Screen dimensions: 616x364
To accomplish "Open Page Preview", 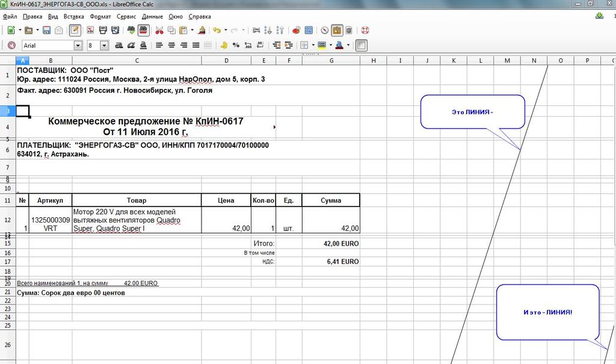I will [x=115, y=30].
